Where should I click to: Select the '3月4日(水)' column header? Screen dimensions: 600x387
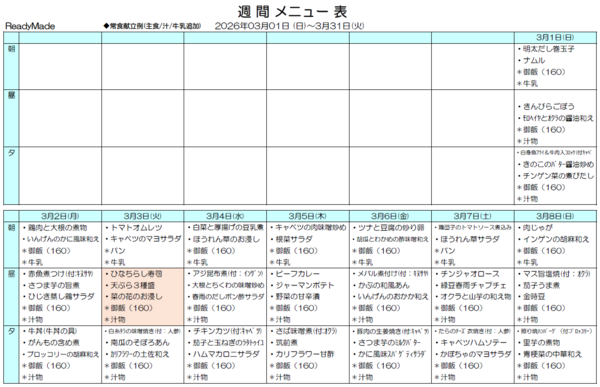click(x=225, y=216)
